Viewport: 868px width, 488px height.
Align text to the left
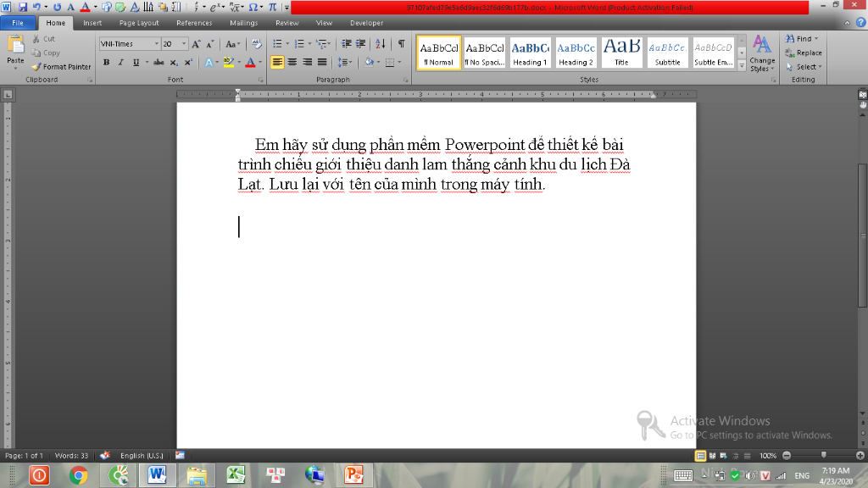coord(277,63)
